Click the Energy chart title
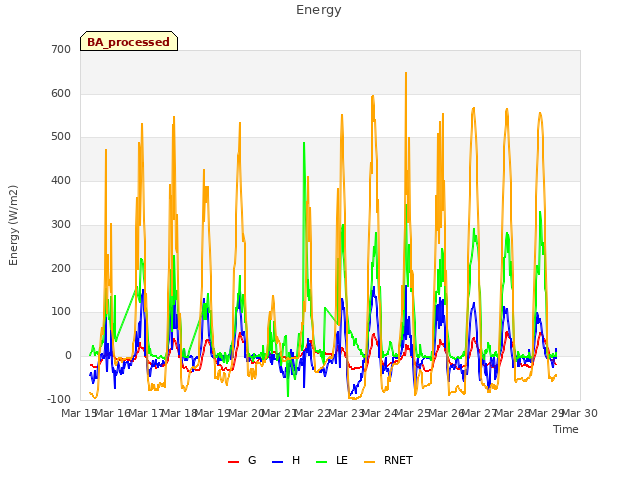640x480 pixels. pyautogui.click(x=319, y=10)
